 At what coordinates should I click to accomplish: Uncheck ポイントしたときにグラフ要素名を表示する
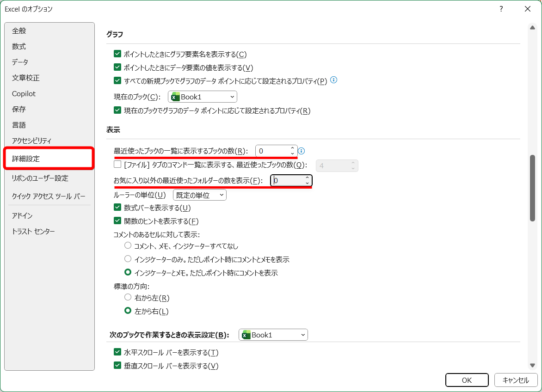(117, 54)
